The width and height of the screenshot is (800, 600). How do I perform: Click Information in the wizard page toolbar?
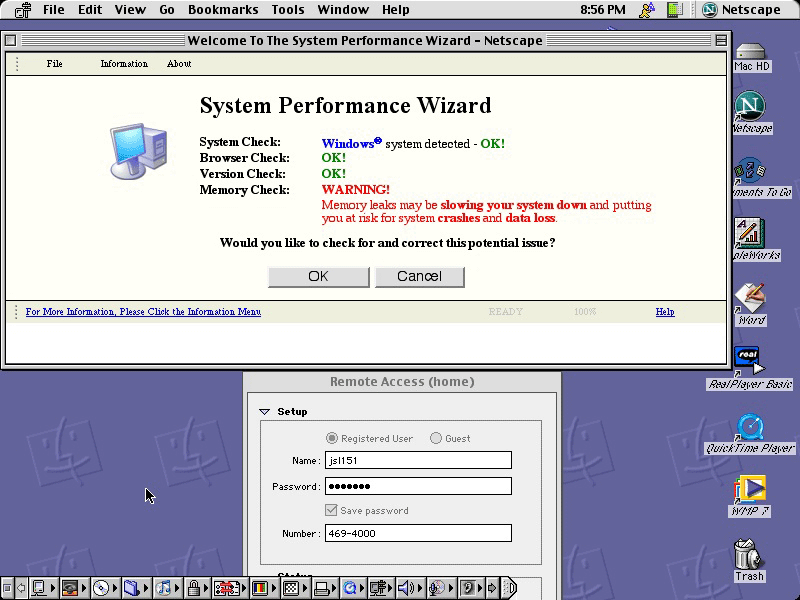tap(124, 64)
